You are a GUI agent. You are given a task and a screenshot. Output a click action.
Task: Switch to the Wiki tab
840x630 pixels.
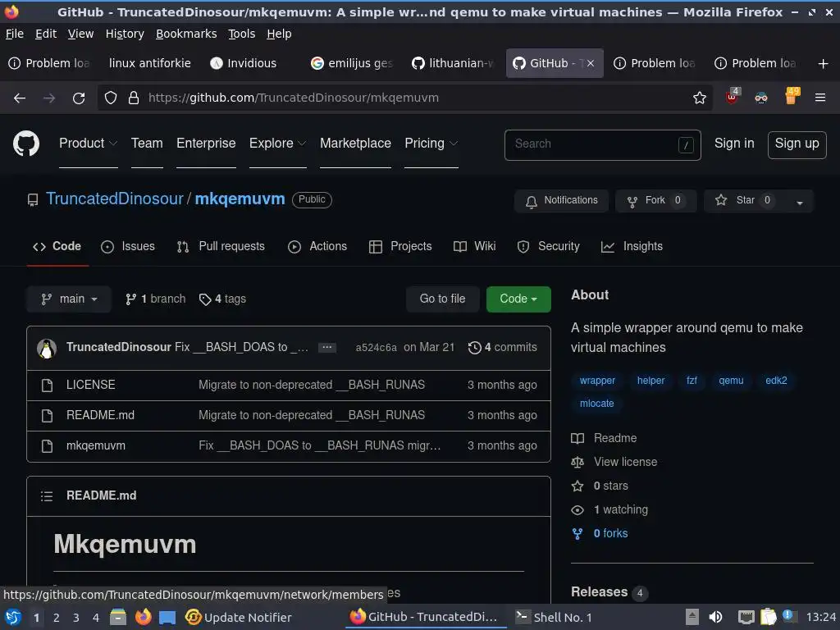click(x=474, y=246)
